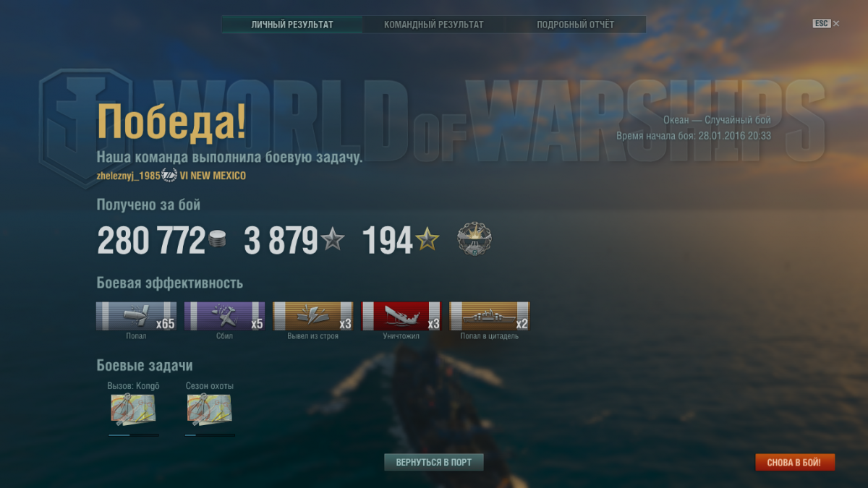Select the 'Попал в цитадель' citadel ribbon
This screenshot has height=488, width=868.
click(x=489, y=316)
